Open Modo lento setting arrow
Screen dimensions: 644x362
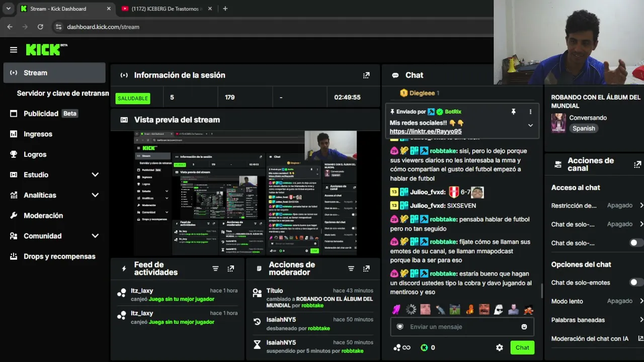click(641, 301)
